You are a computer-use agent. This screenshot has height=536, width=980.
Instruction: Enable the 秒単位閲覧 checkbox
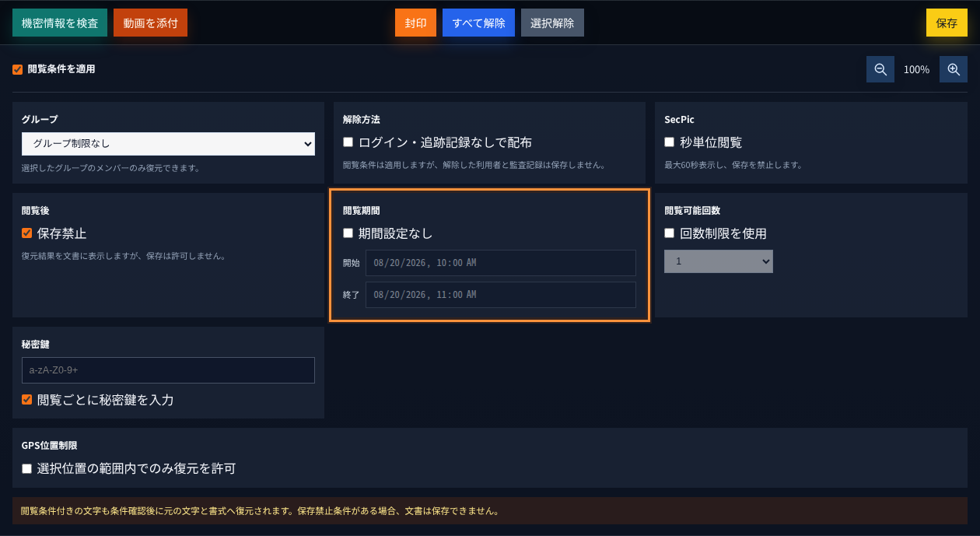669,142
